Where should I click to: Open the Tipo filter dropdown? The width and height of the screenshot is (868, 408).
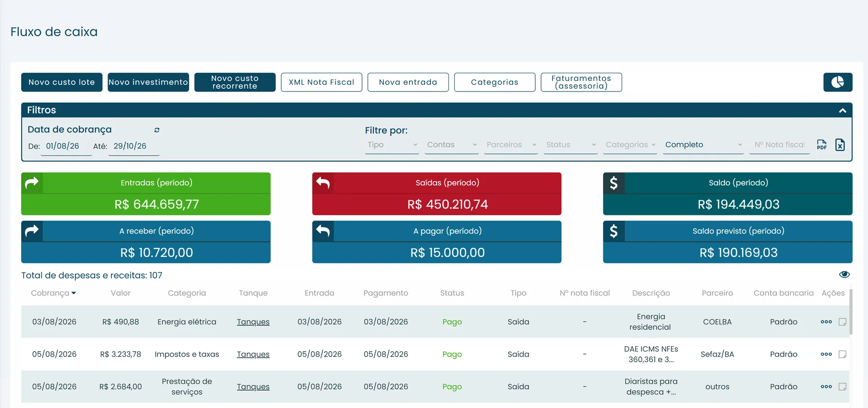[x=392, y=145]
